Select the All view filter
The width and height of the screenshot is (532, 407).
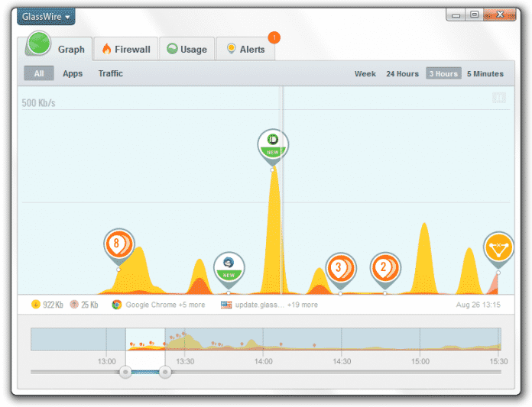pos(39,74)
